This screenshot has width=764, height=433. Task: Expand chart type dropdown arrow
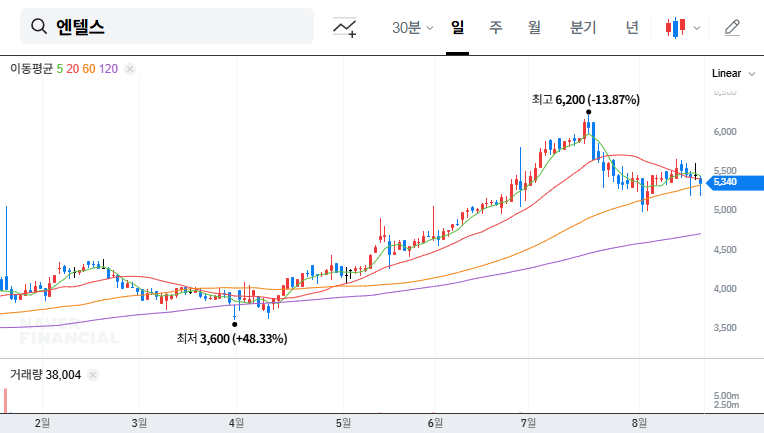(x=697, y=28)
